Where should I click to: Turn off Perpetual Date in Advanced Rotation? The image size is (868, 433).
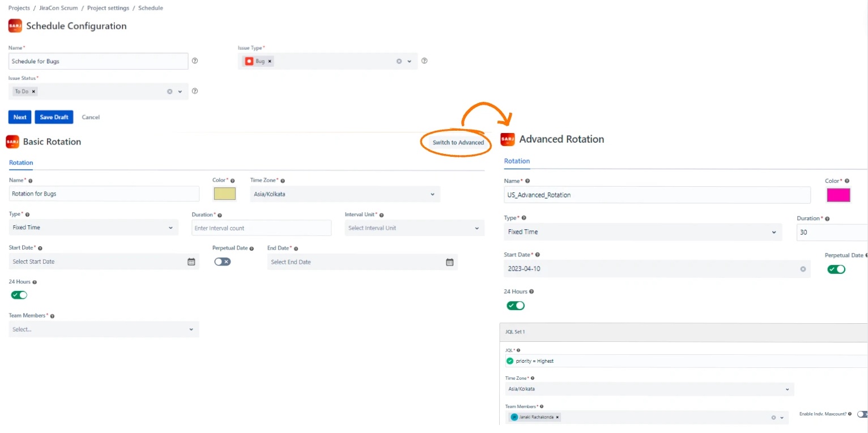pos(836,269)
